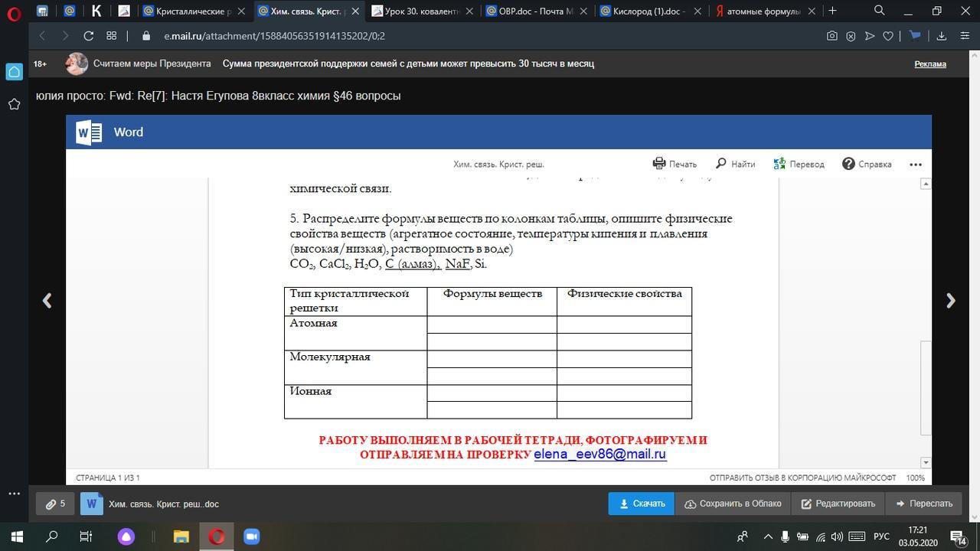Click Редактировать to edit document
The image size is (980, 551).
coord(838,504)
